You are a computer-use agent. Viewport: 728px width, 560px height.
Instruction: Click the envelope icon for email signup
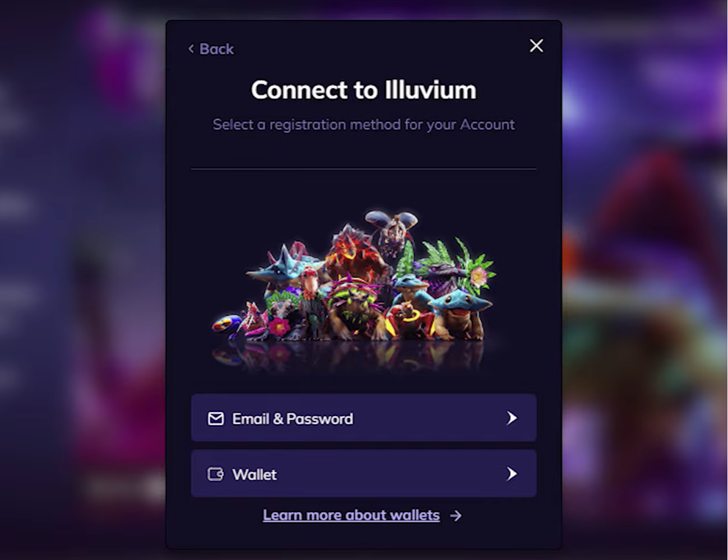pyautogui.click(x=216, y=418)
